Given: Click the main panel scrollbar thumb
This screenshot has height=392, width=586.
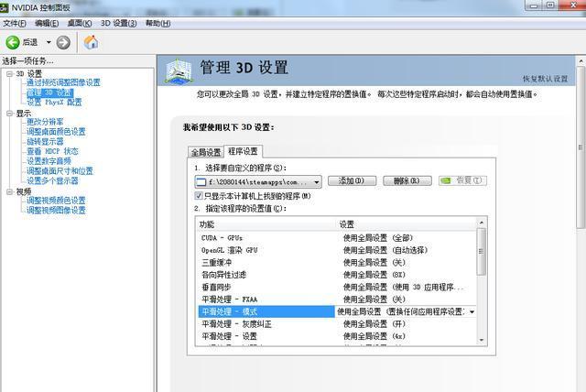Looking at the screenshot, I should coord(581,147).
